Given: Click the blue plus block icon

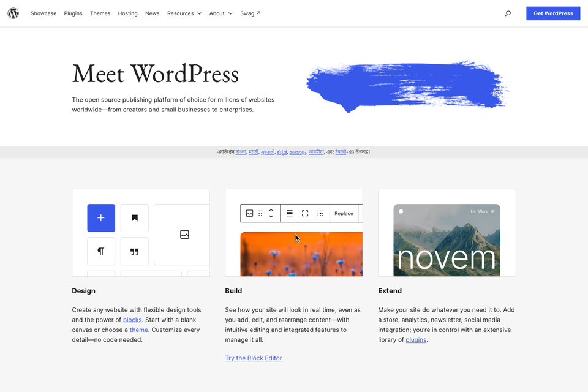Looking at the screenshot, I should click(x=101, y=218).
